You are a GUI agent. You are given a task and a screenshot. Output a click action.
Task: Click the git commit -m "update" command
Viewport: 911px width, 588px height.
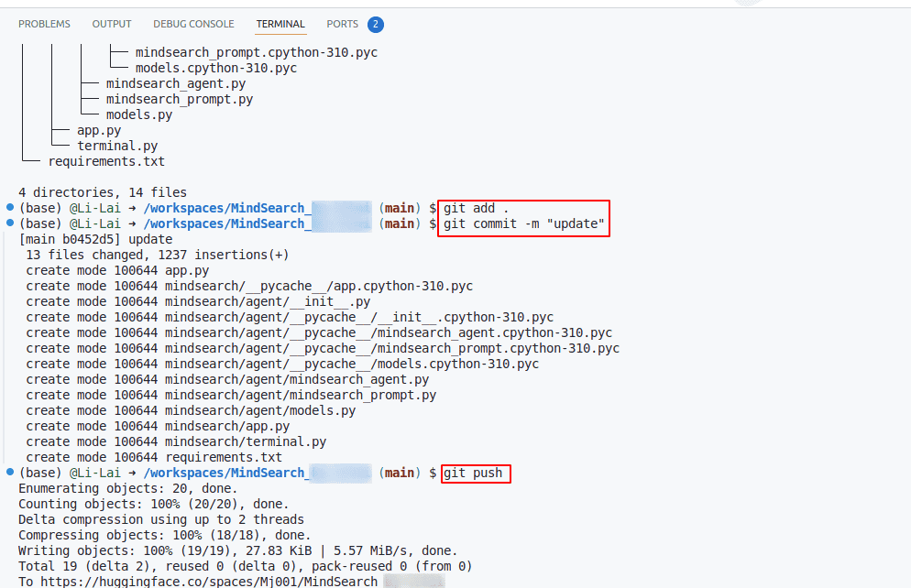click(x=523, y=223)
